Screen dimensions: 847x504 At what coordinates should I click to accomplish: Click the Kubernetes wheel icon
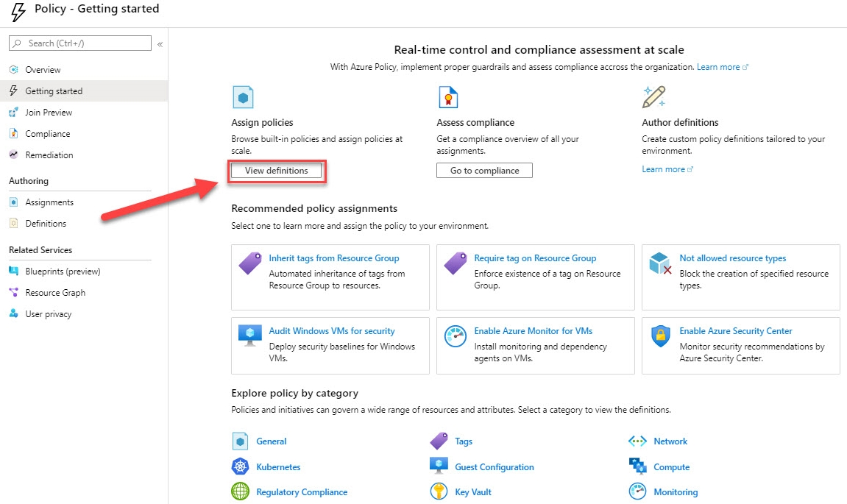tap(241, 466)
